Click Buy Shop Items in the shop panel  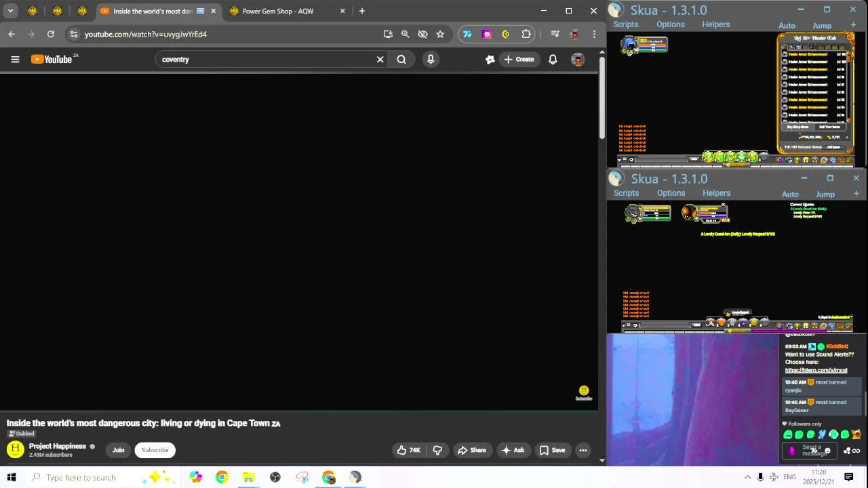(797, 127)
